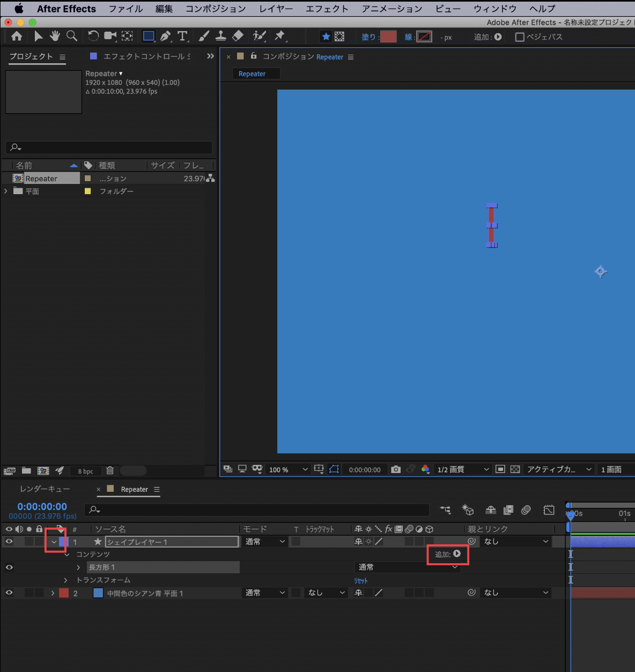Image resolution: width=635 pixels, height=672 pixels.
Task: Select the Horizontal Type tool
Action: [182, 36]
